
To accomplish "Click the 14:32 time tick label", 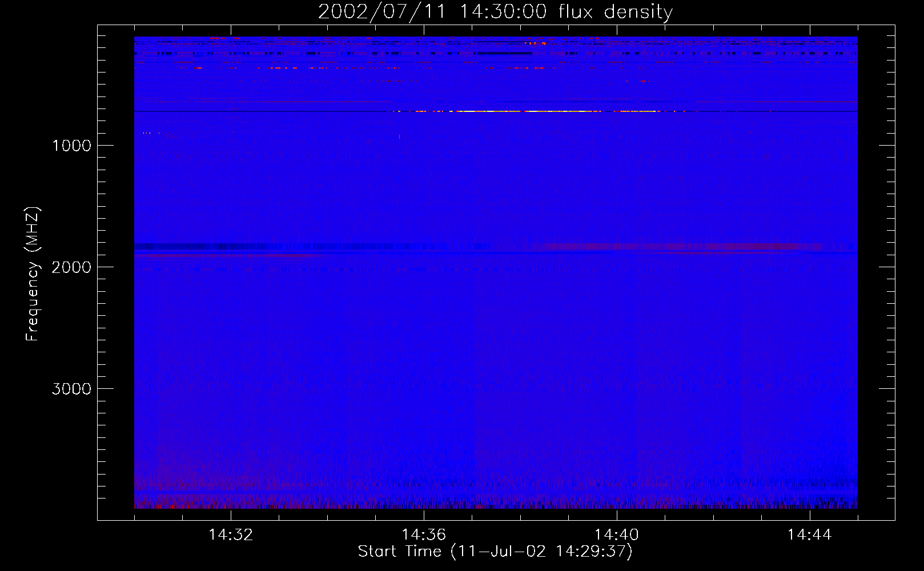I will tap(231, 535).
